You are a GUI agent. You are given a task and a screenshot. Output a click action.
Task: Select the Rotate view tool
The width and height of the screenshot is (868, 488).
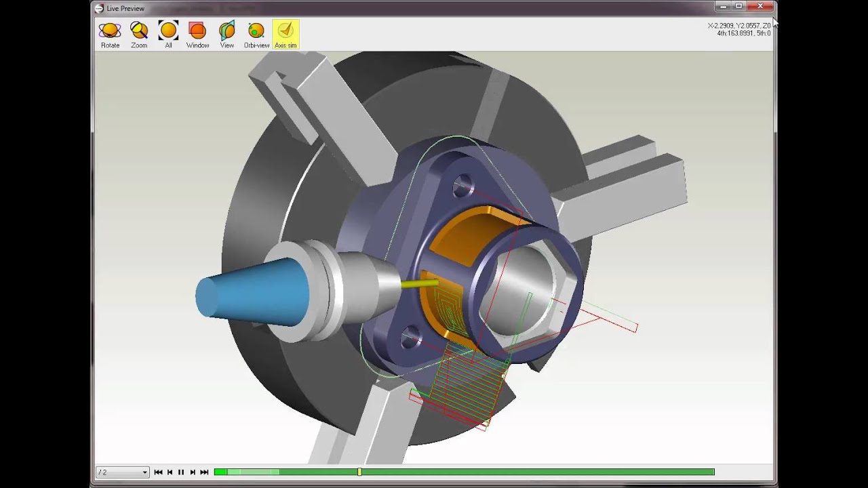(x=110, y=35)
